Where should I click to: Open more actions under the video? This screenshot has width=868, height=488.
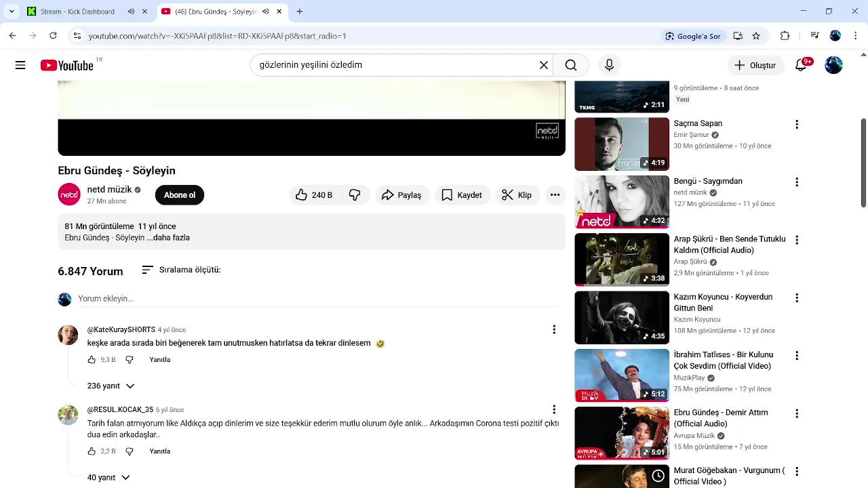coord(555,195)
